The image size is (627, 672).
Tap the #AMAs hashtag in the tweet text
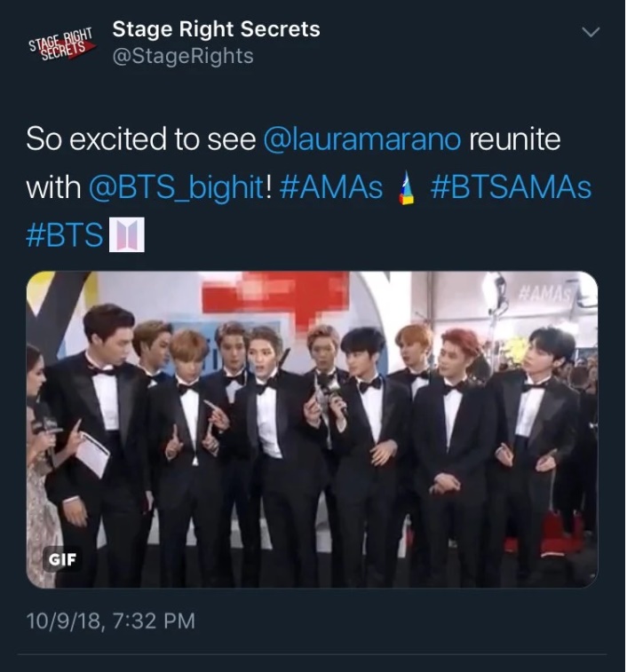[x=329, y=189]
